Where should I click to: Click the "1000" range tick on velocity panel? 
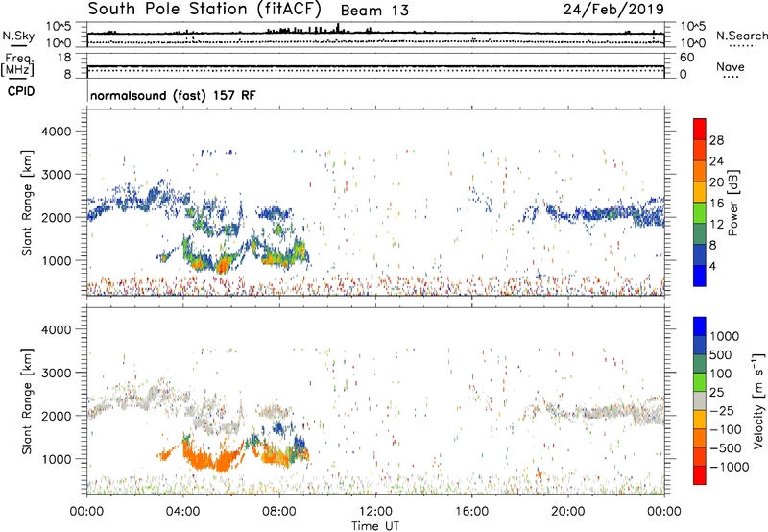pos(57,459)
